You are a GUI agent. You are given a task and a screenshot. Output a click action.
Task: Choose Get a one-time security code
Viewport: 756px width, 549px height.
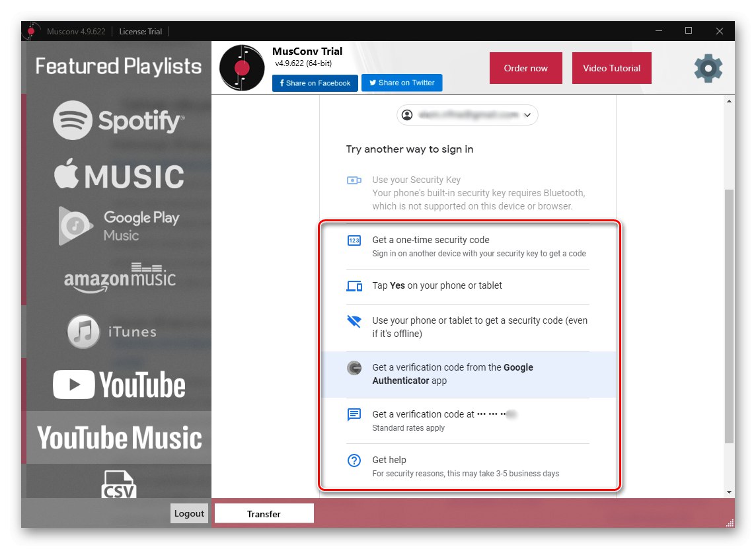click(468, 246)
